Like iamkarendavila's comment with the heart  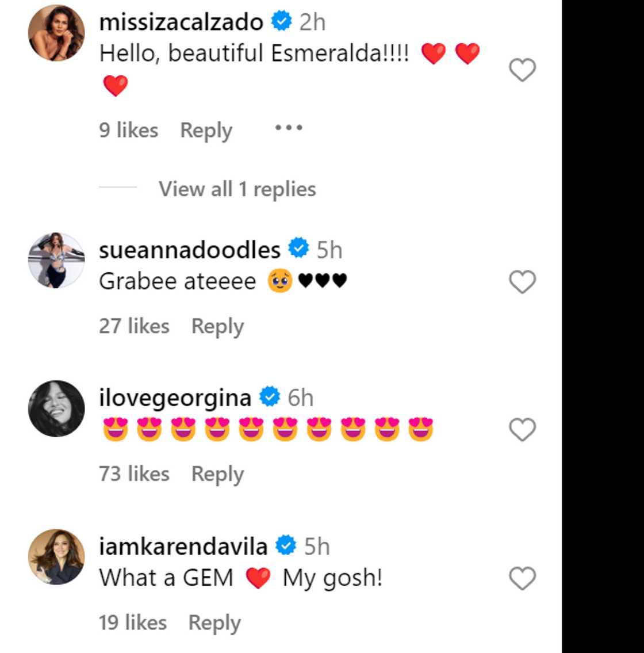522,578
